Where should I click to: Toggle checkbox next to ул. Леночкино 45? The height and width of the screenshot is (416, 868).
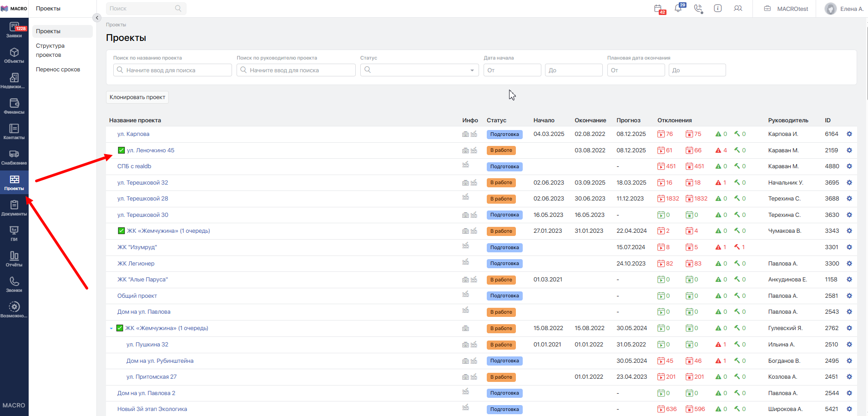[x=121, y=150]
